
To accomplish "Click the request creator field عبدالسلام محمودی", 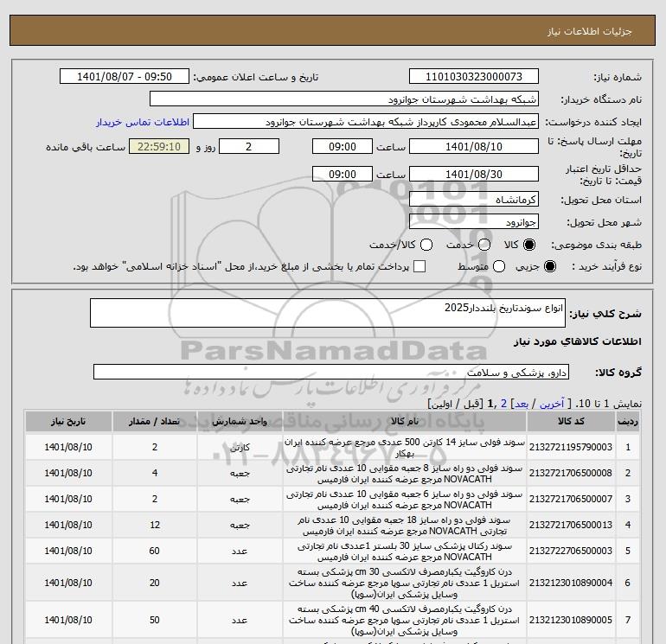I will click(366, 122).
